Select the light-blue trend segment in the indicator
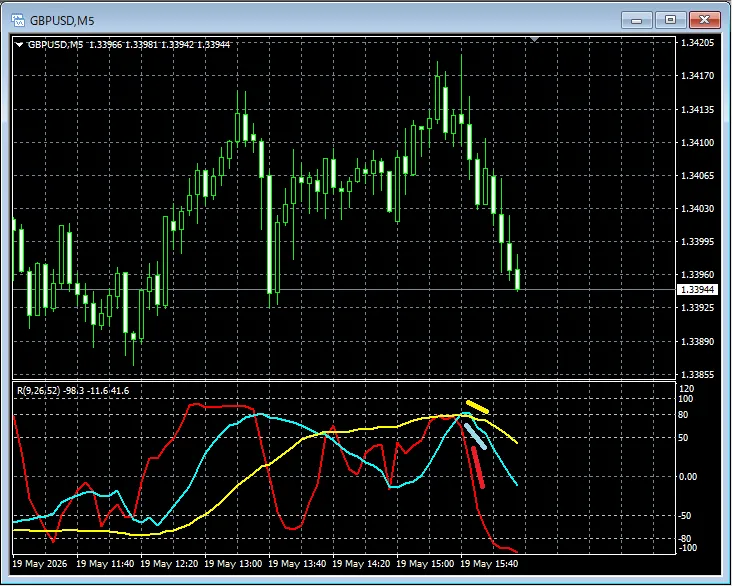 (x=475, y=436)
